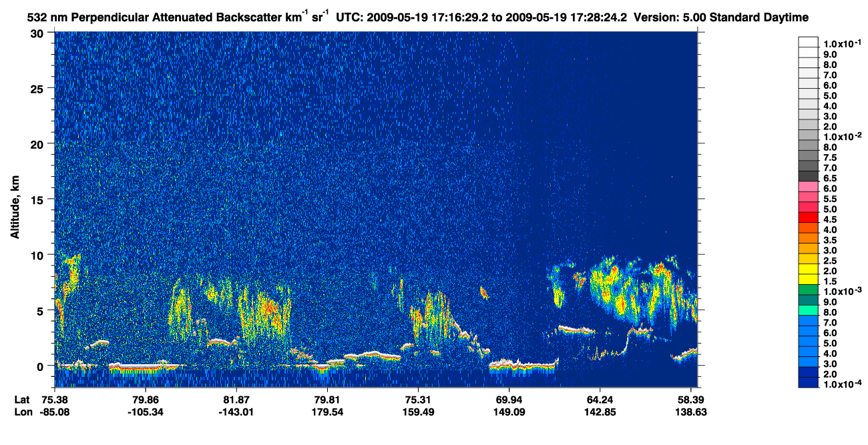Click the colorbar label 6.5
The image size is (868, 445).
830,178
